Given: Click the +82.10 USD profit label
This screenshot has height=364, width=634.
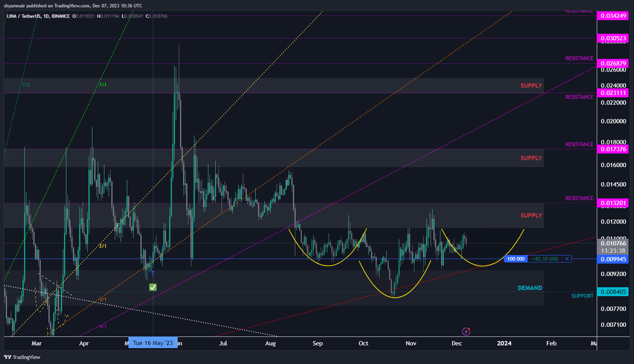Looking at the screenshot, I should pos(545,259).
